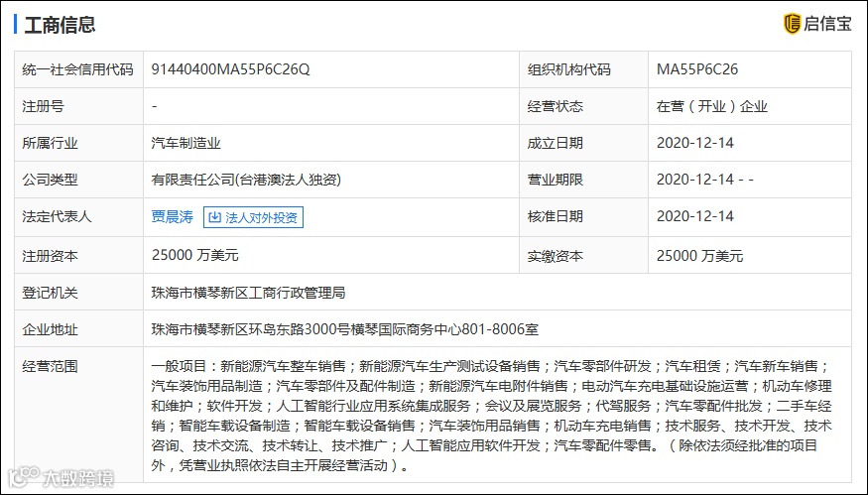This screenshot has height=495, width=868.
Task: Click the 注册资本 label
Action: pyautogui.click(x=50, y=256)
